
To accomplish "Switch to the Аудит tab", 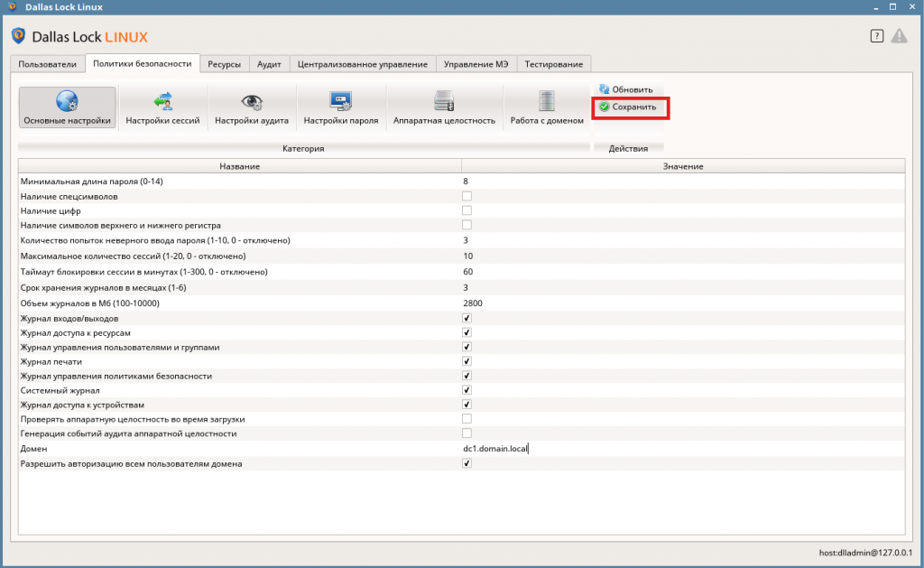I will point(269,64).
